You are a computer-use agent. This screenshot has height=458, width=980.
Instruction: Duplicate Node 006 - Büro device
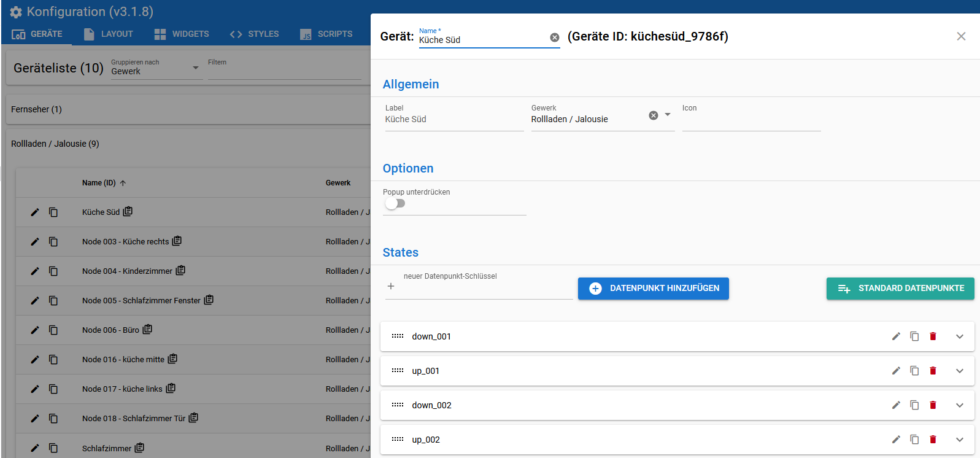point(53,330)
